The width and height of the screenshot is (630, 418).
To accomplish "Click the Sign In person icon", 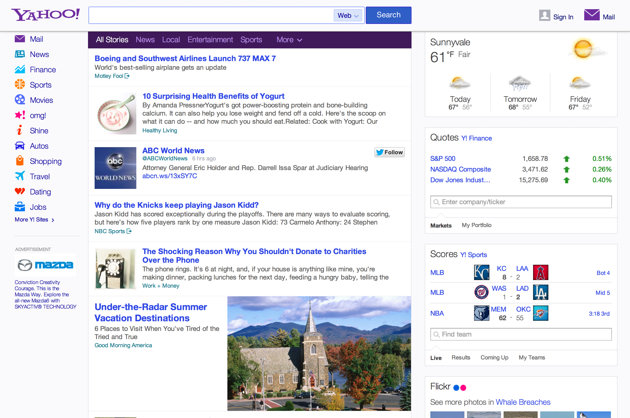I will [545, 16].
